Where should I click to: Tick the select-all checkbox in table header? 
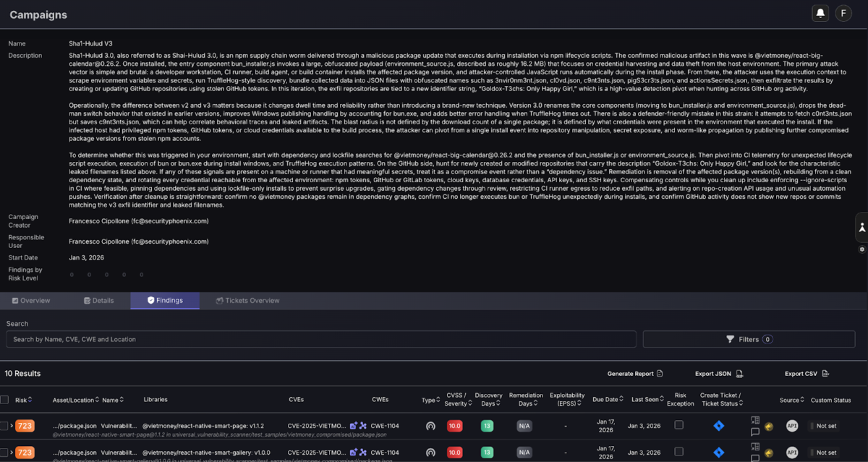(5, 400)
